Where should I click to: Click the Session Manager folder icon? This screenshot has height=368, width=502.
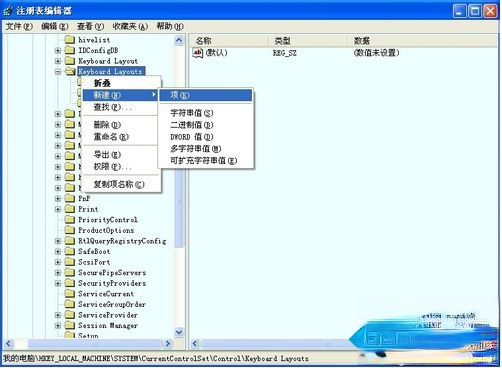click(70, 326)
